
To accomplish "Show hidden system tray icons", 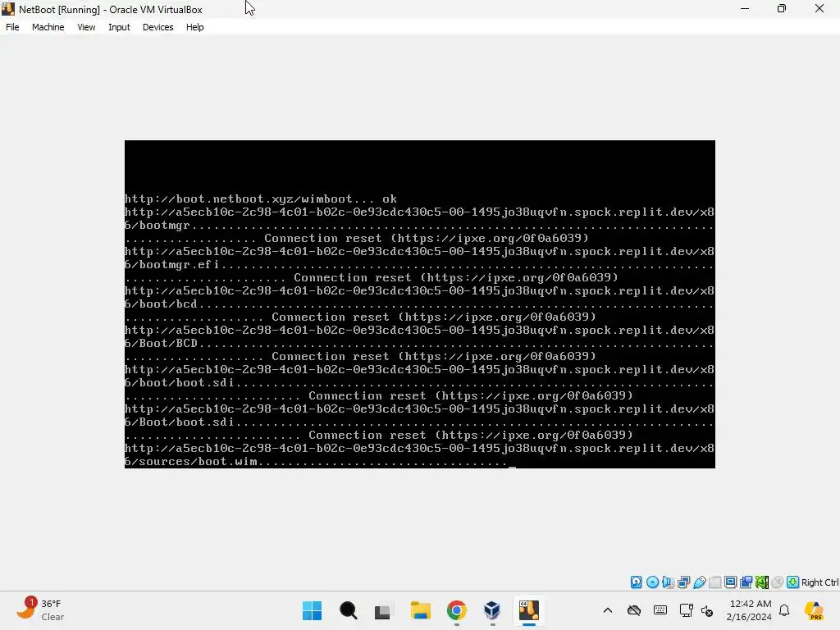I will tap(608, 610).
